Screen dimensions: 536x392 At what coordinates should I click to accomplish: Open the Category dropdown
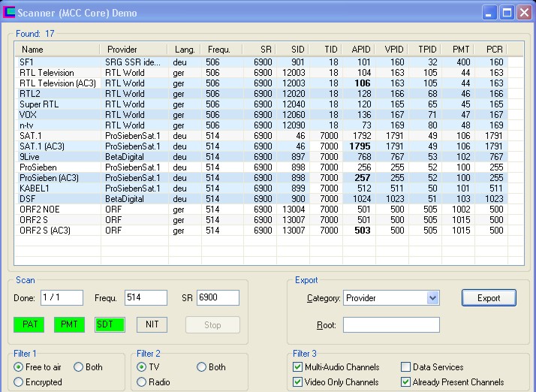coord(432,298)
